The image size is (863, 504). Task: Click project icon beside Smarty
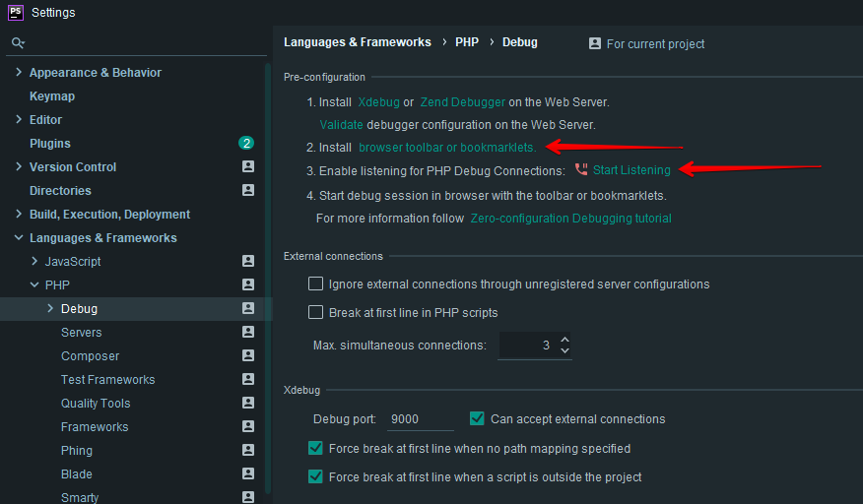click(248, 497)
